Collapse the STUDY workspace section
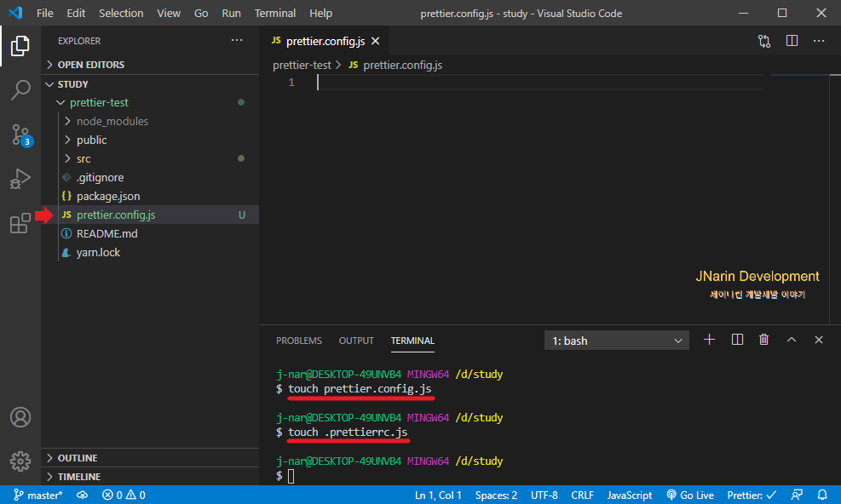Viewport: 841px width, 504px height. point(150,84)
